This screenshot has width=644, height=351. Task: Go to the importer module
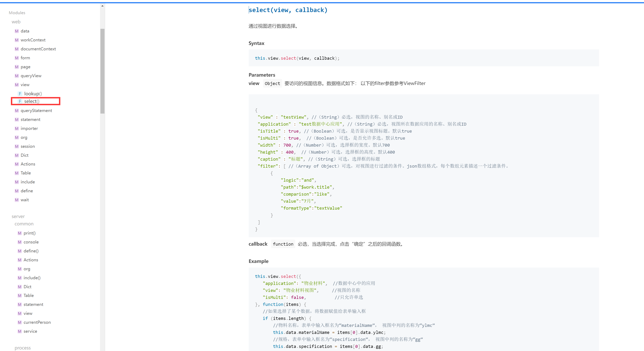[29, 128]
